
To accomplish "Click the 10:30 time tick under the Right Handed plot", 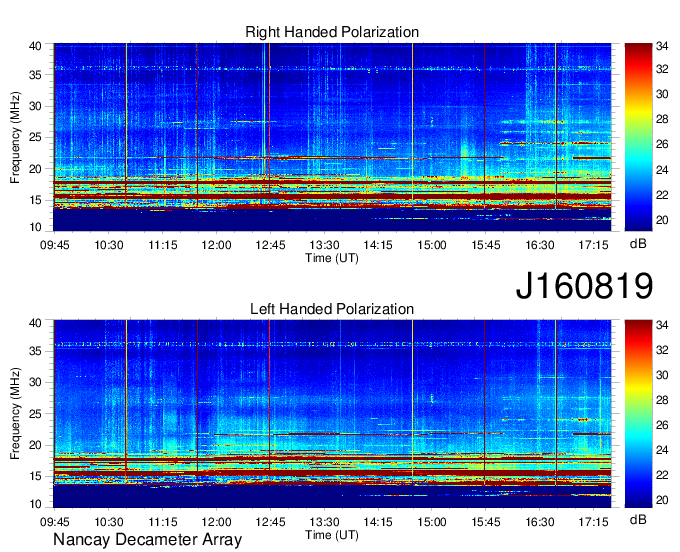I will tap(109, 245).
